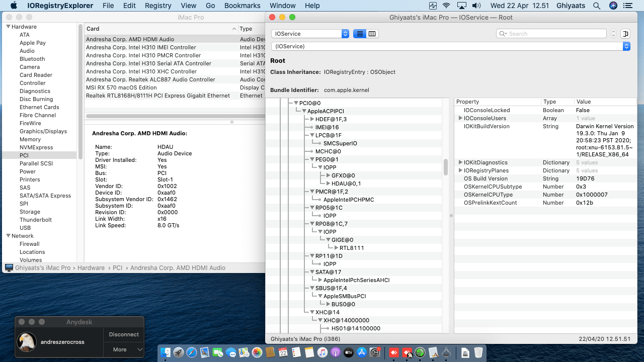The width and height of the screenshot is (644, 362).
Task: Open Launchpad from the dock
Action: (179, 353)
